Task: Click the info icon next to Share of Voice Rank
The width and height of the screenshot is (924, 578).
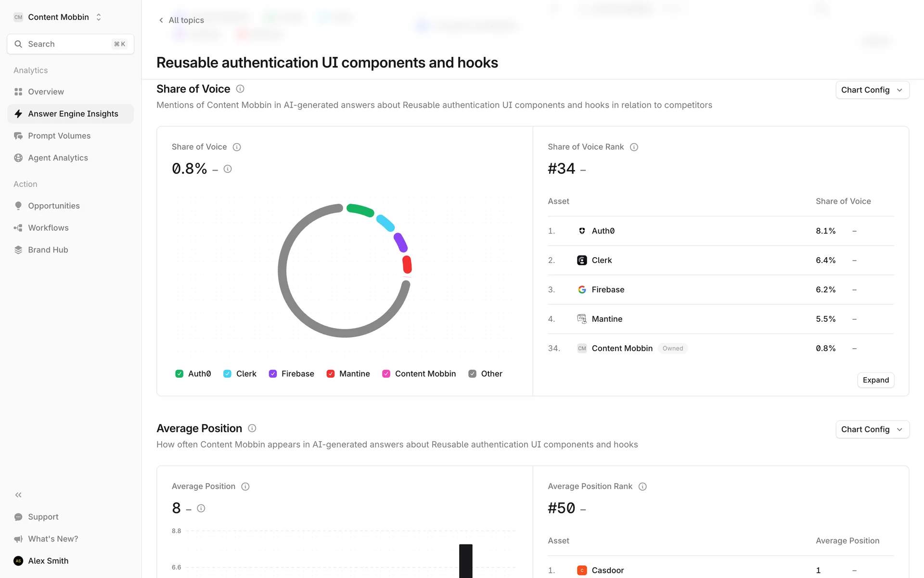Action: click(634, 147)
